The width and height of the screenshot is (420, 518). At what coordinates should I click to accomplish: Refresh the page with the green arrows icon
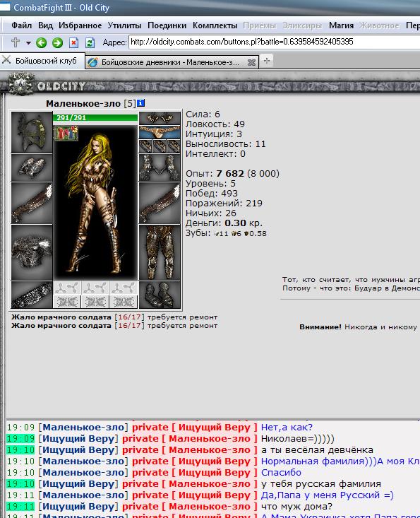coord(90,42)
